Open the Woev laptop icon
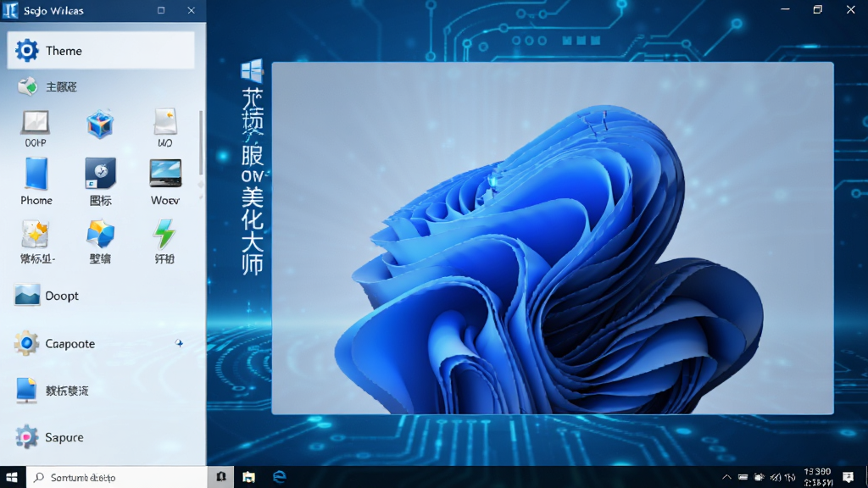Viewport: 868px width, 488px height. (165, 181)
